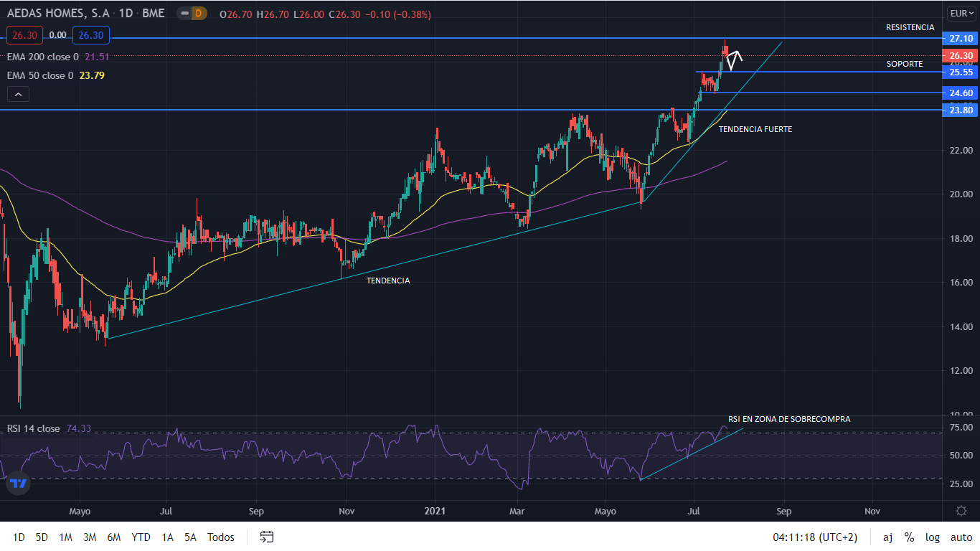
Task: Switch to the 6M time range
Action: (113, 537)
